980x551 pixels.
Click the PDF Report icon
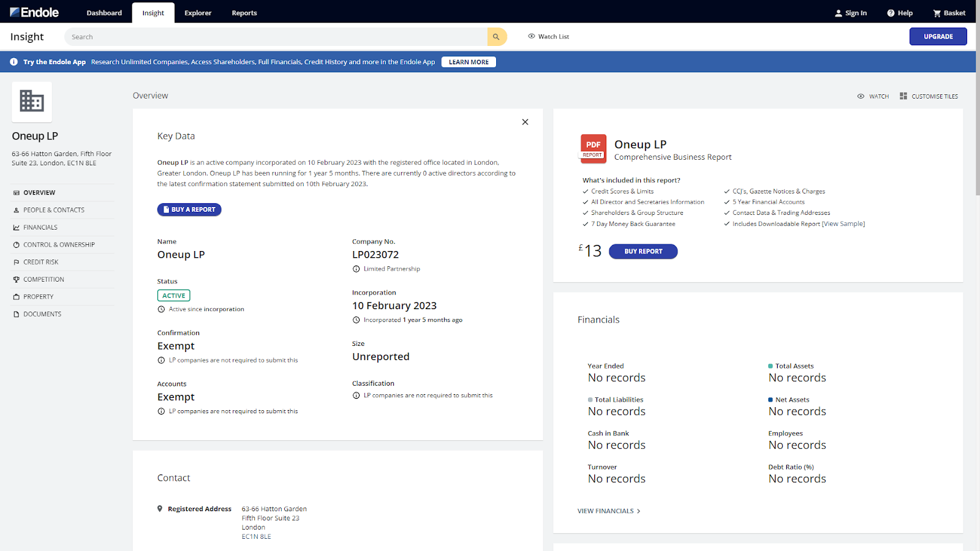[x=593, y=149]
